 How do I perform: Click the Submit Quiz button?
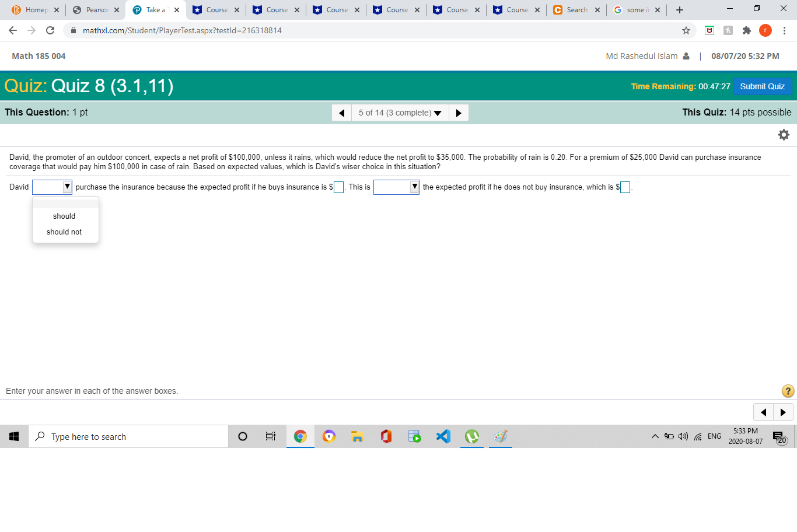pyautogui.click(x=762, y=86)
